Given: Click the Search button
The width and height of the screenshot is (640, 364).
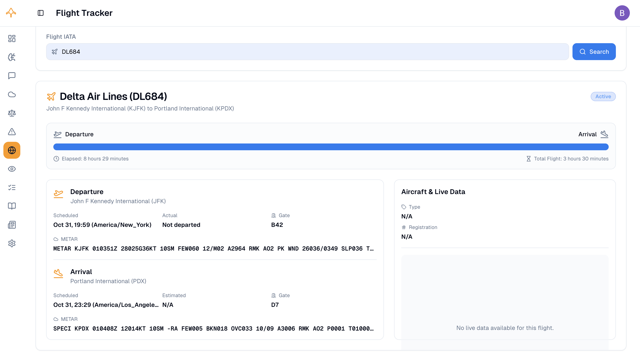Looking at the screenshot, I should [594, 51].
